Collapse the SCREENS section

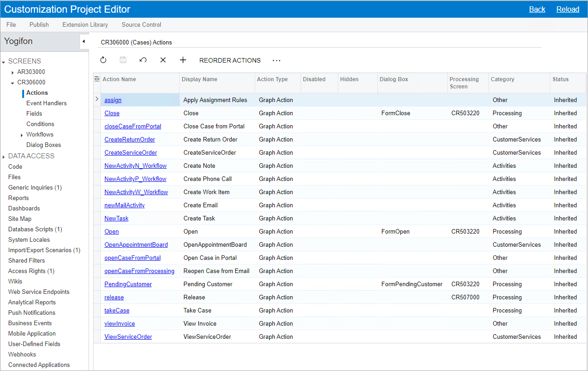[x=4, y=62]
